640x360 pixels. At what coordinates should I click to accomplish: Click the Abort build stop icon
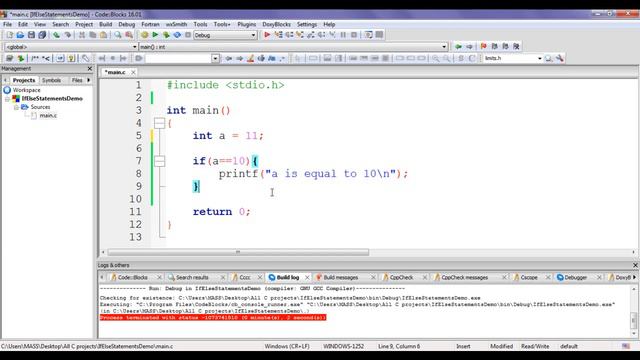188,35
